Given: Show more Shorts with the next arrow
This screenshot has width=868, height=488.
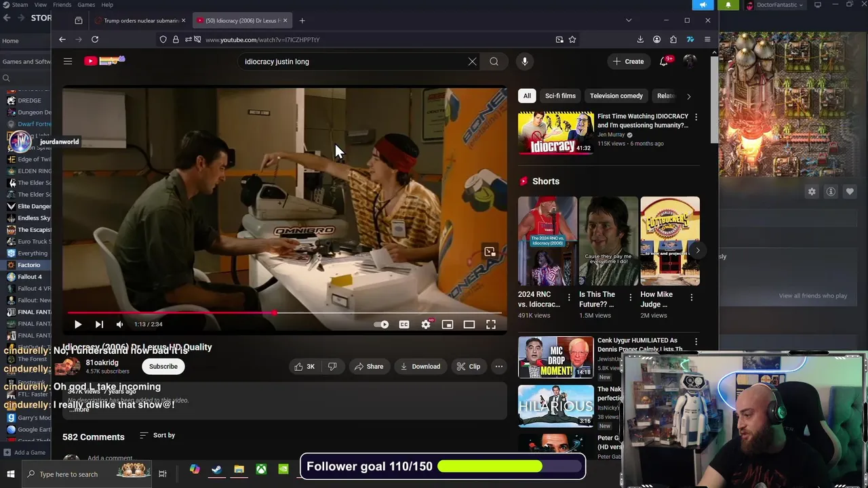Looking at the screenshot, I should pos(697,250).
